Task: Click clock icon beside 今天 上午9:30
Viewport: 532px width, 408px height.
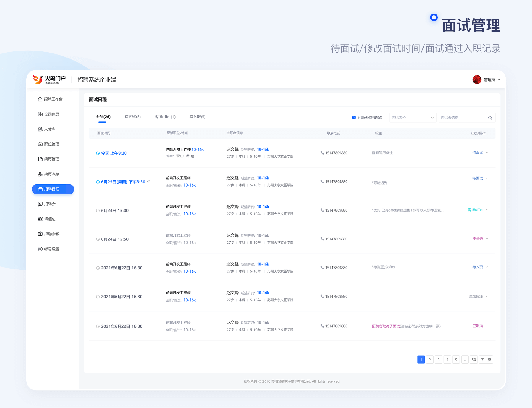Action: 98,153
